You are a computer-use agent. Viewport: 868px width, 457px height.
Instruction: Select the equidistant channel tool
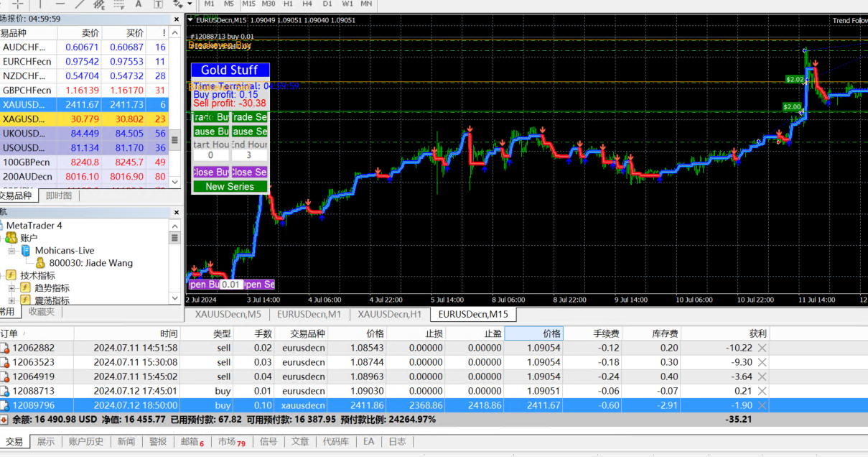click(x=99, y=4)
